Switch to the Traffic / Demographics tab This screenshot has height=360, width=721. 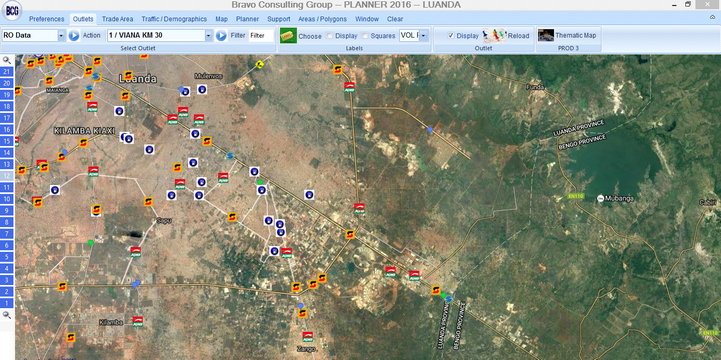pos(174,19)
